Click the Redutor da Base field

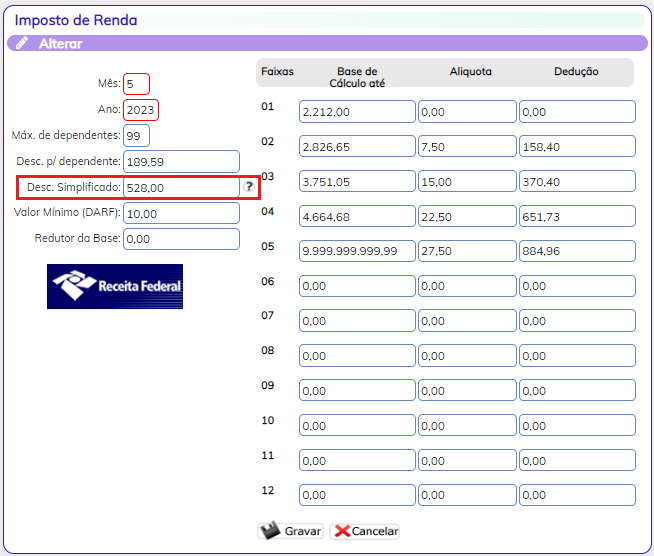181,239
